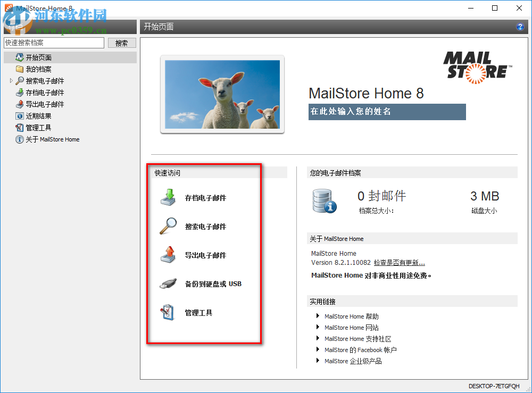This screenshot has width=532, height=393.
Task: Select the Search E-mail magnifier in quick access
Action: (168, 226)
